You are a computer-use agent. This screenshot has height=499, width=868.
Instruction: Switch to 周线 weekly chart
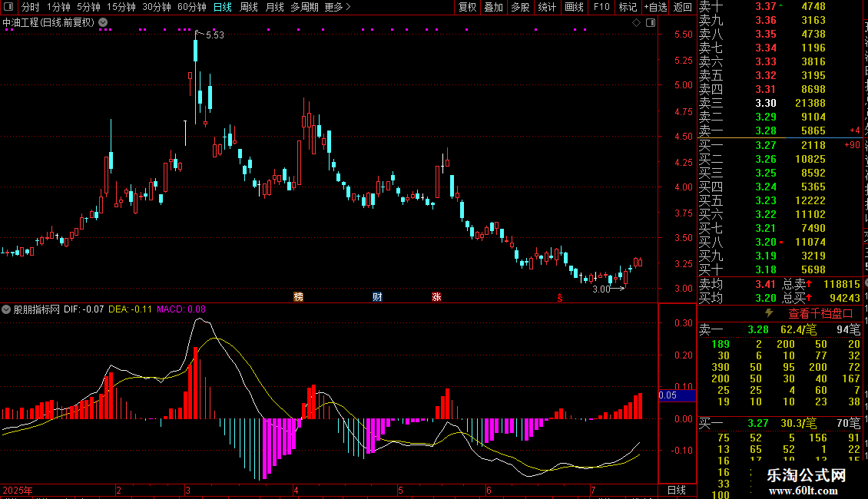(x=249, y=7)
